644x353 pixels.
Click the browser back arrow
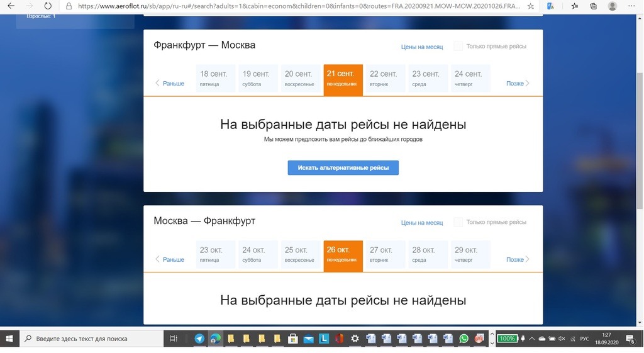tap(11, 6)
